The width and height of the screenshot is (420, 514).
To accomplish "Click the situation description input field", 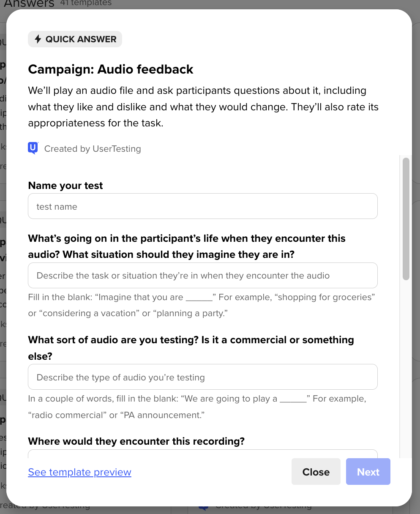I will [202, 276].
